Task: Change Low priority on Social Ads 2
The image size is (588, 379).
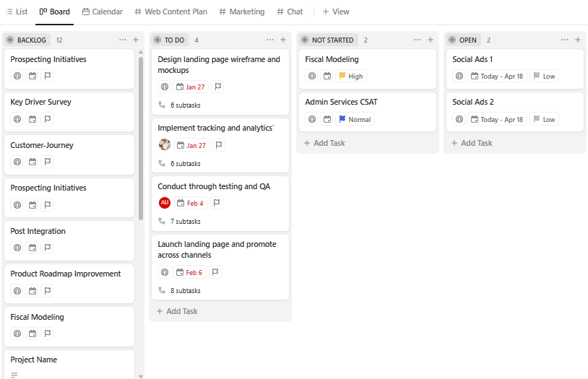Action: point(544,119)
